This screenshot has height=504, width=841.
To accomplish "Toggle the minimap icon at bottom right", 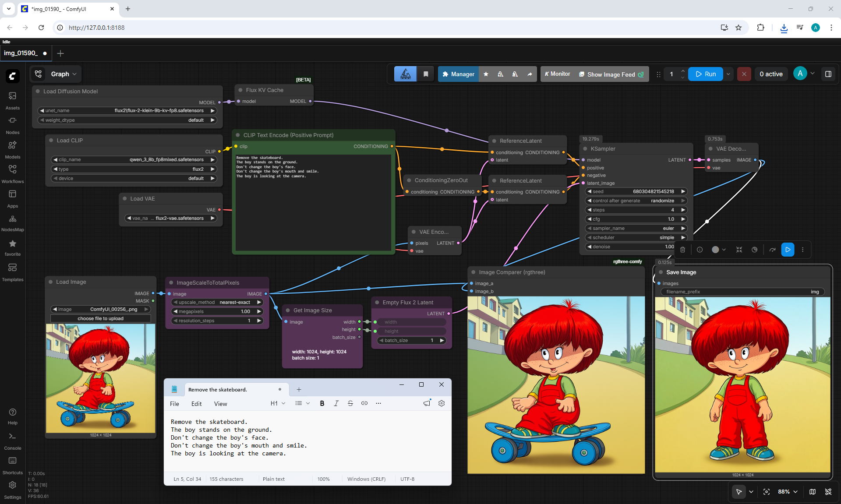I will pyautogui.click(x=813, y=492).
